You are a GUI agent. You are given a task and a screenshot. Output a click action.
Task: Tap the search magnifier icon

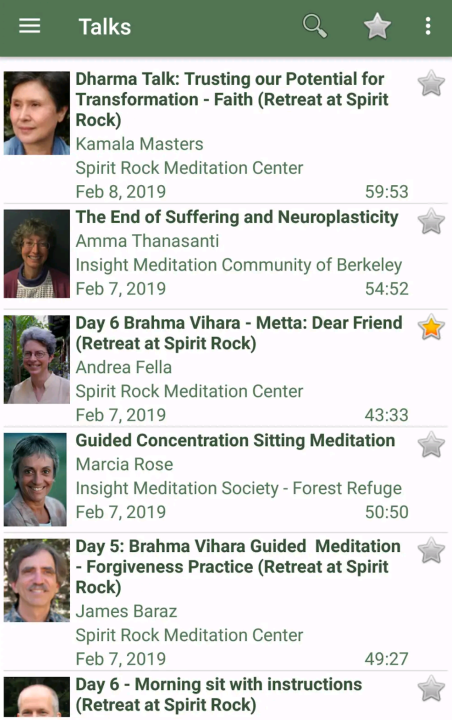click(x=315, y=26)
